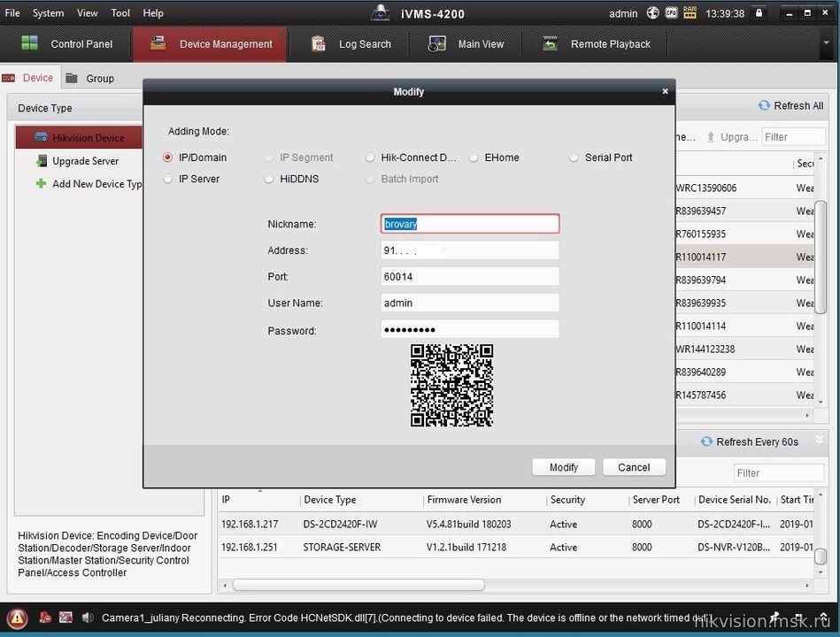This screenshot has width=840, height=637.
Task: Select the Hik-Connect adding mode
Action: click(370, 157)
